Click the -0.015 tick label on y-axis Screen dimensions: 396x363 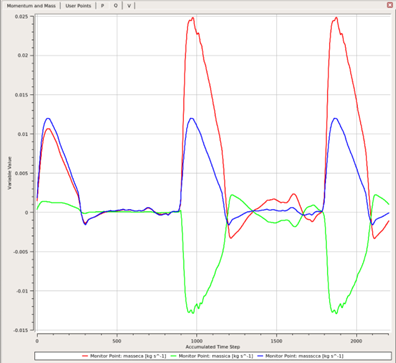(21, 330)
